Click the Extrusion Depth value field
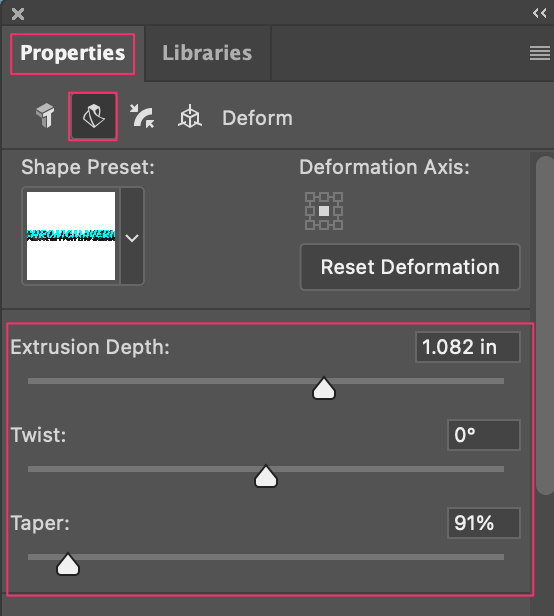 (x=468, y=347)
